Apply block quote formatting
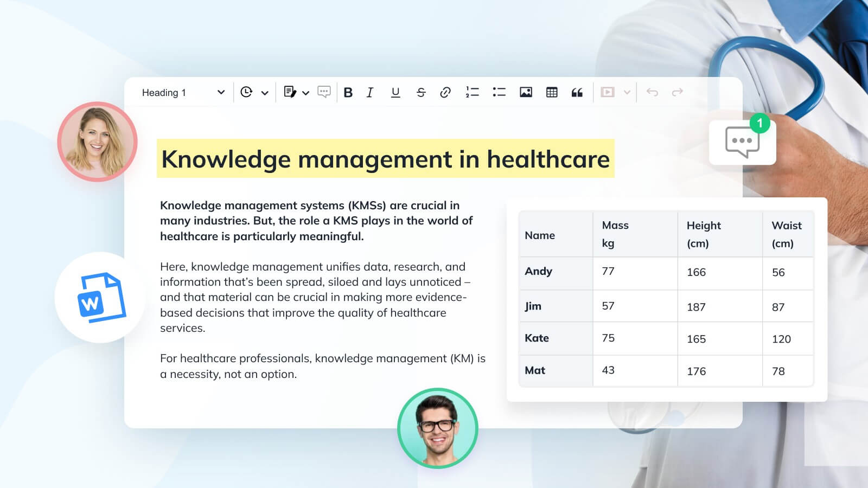The image size is (868, 488). pos(577,93)
